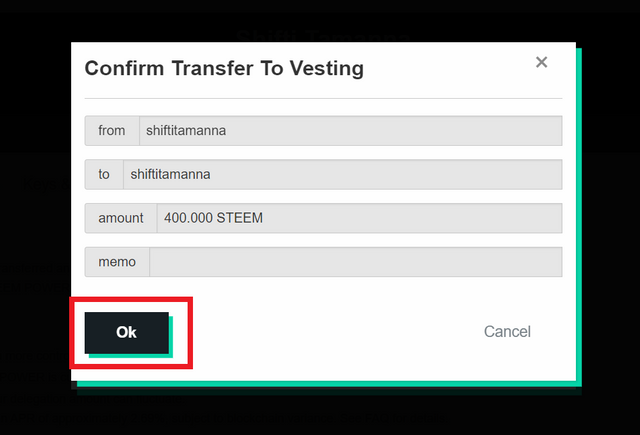
Task: Click the dimmed POWER text at bottom left
Action: click(23, 376)
